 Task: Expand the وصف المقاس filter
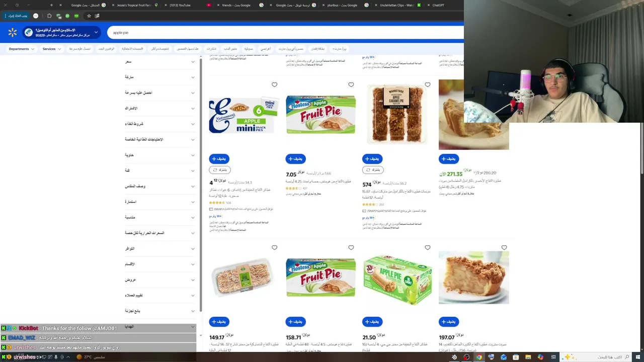coord(160,187)
